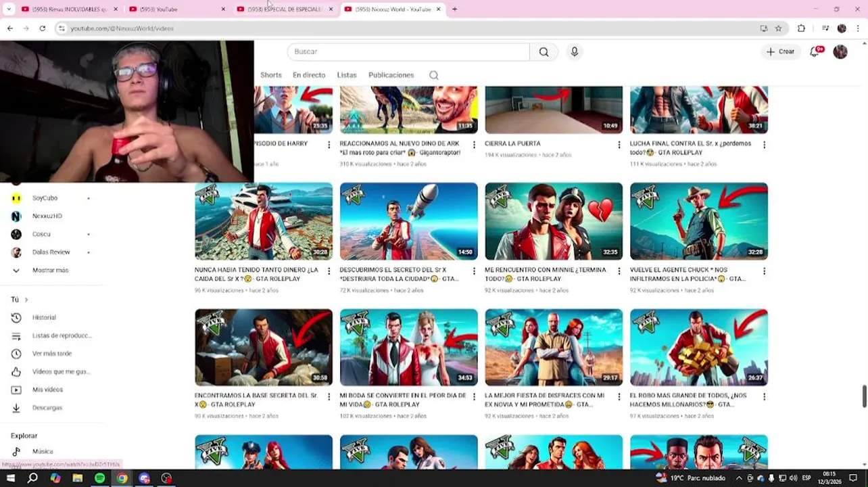Open options for ME REENCUENTRO CON MINNIE video
Image resolution: width=868 pixels, height=487 pixels.
pyautogui.click(x=619, y=271)
